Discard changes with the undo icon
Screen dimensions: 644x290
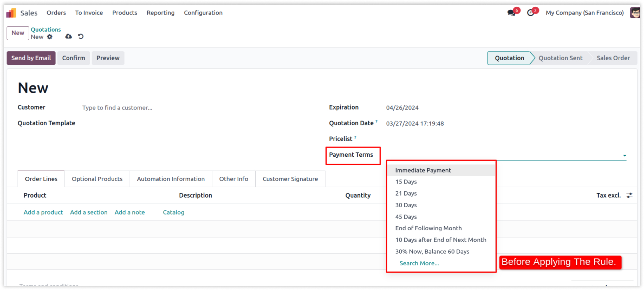tap(81, 36)
